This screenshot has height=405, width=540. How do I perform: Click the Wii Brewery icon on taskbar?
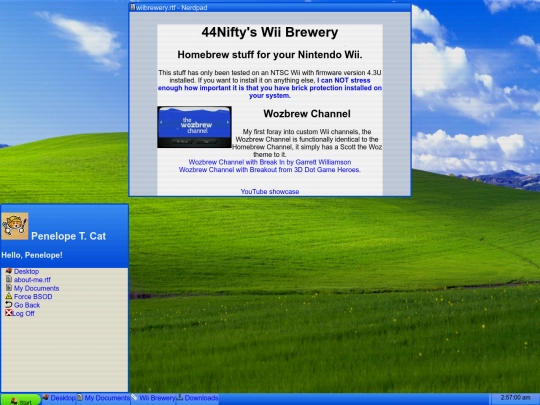click(x=134, y=397)
